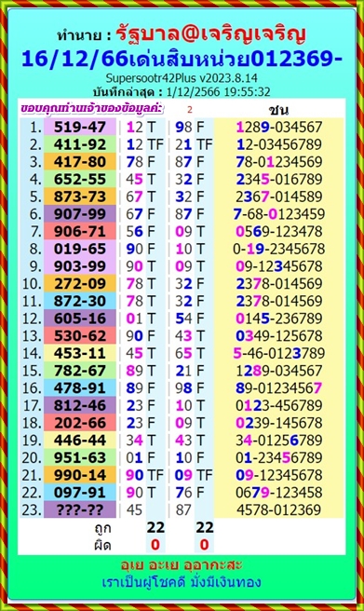Click the result cell 903-99
Image resolution: width=364 pixels, height=611 pixels.
(x=80, y=266)
